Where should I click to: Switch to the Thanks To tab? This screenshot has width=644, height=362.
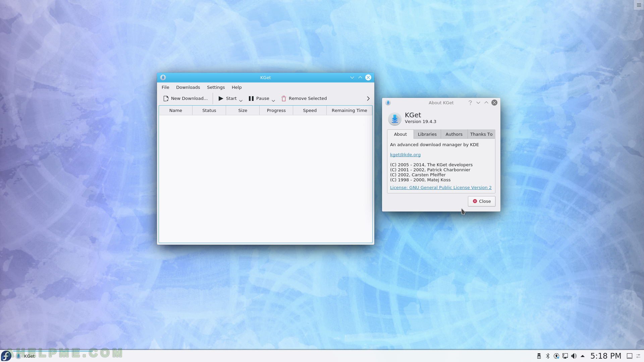tap(481, 134)
